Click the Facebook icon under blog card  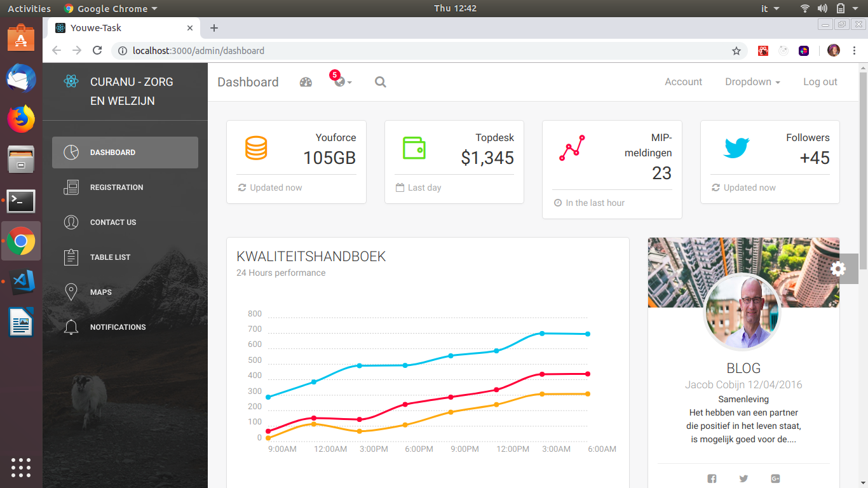point(712,478)
